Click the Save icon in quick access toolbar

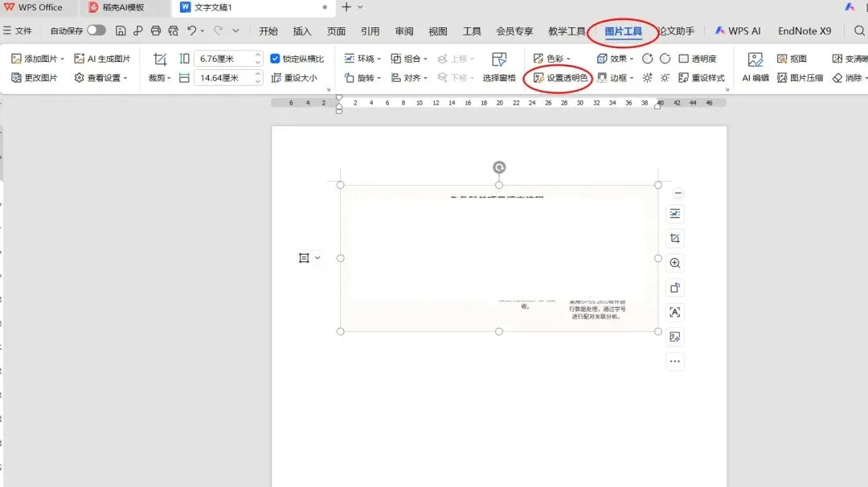pos(121,31)
